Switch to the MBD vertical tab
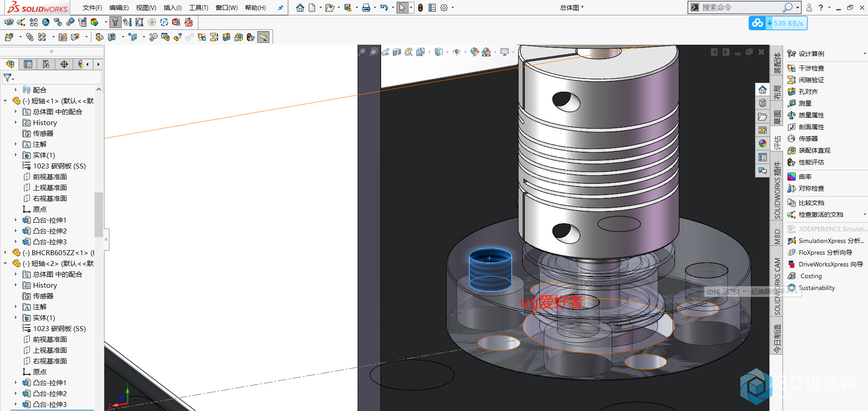 777,237
